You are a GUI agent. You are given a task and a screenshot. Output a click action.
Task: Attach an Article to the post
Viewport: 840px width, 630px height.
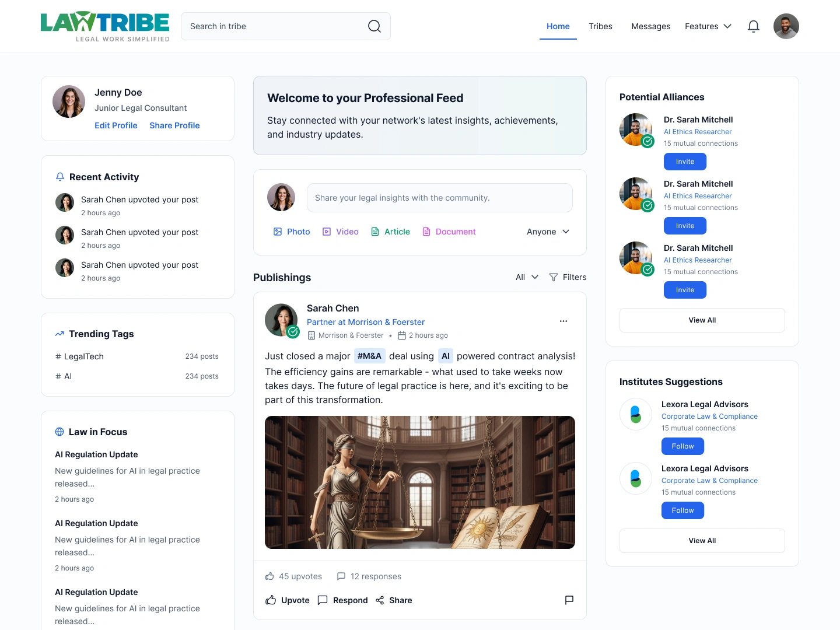coord(390,232)
